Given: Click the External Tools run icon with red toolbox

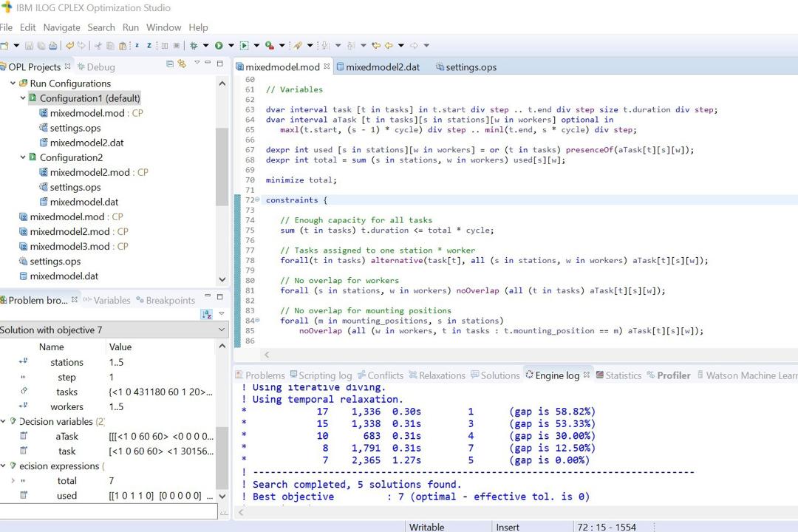Looking at the screenshot, I should pos(270,45).
